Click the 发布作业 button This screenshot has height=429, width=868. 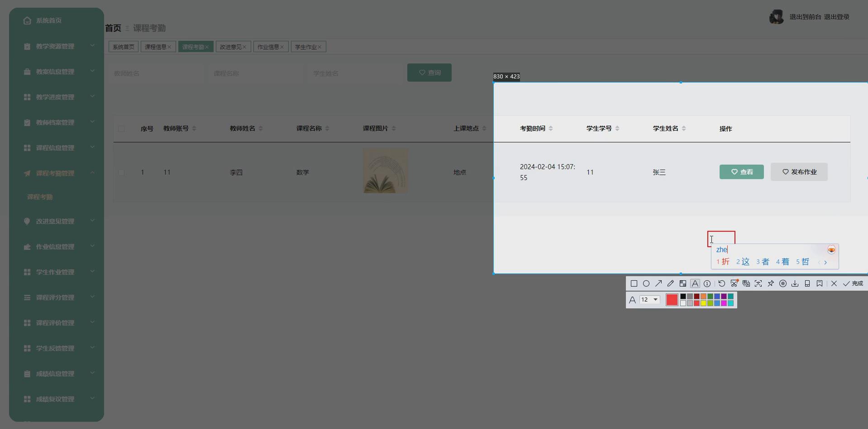click(x=799, y=172)
